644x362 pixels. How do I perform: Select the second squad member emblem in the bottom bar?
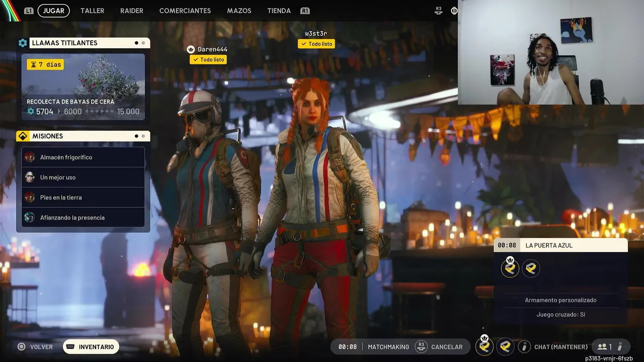pos(505,346)
